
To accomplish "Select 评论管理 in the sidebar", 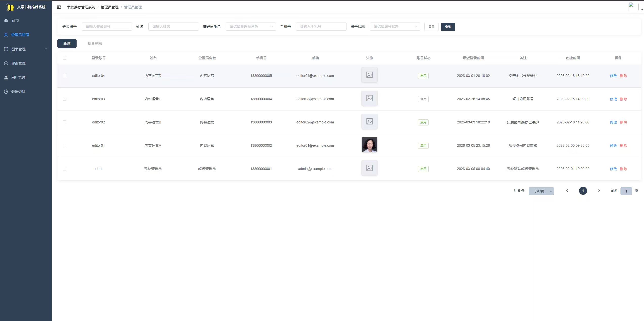I will 26,63.
